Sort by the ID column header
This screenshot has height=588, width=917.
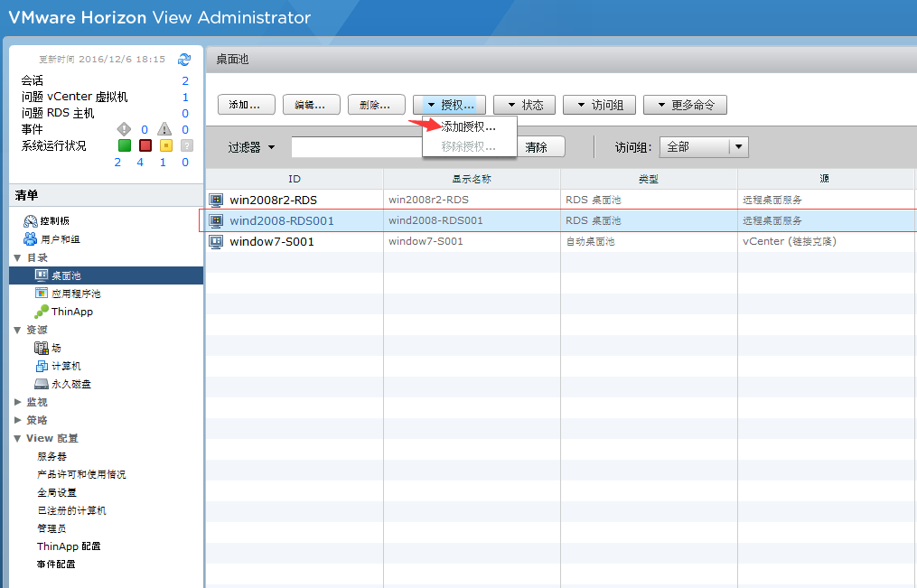tap(295, 179)
